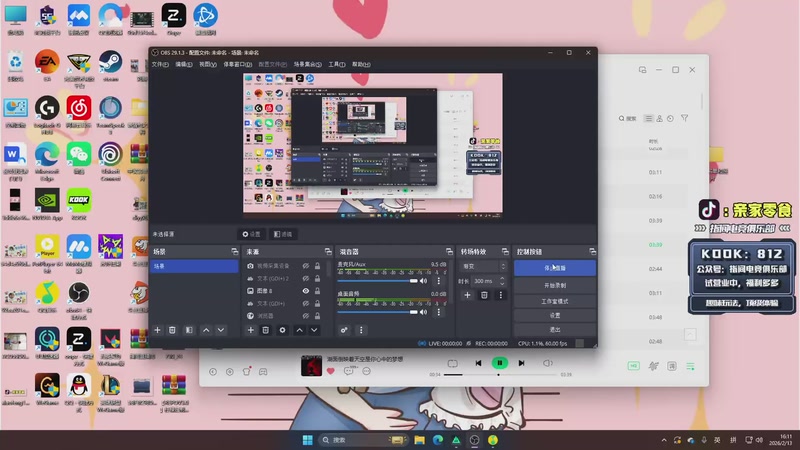Remove selected source with trash icon
The height and width of the screenshot is (450, 800).
click(x=265, y=330)
